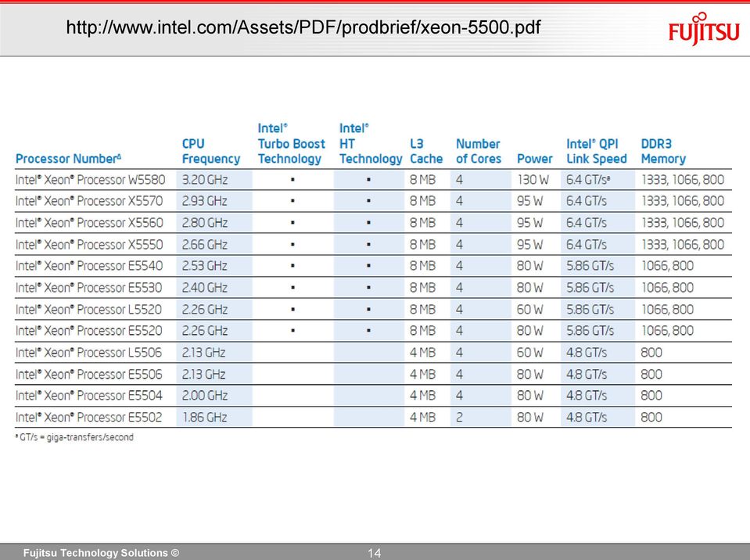
Task: Select the GT/s giga-transfers/second footnote
Action: (74, 437)
